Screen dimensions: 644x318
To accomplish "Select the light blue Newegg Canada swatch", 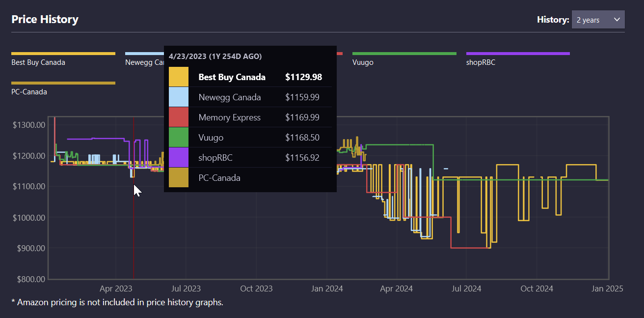I will pos(178,97).
